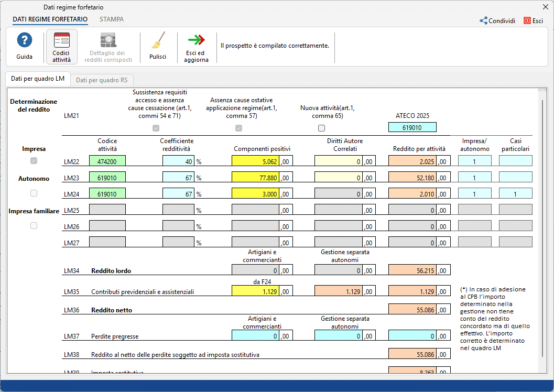Screen dimensions: 554x392
Task: Click the Dettaglio dei redditi corrisposti icon
Action: point(108,47)
